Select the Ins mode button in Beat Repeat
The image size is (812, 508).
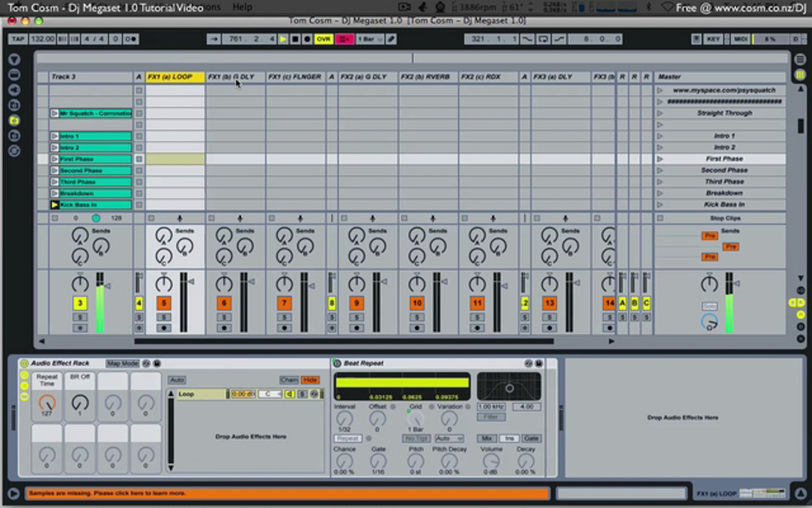[x=509, y=439]
